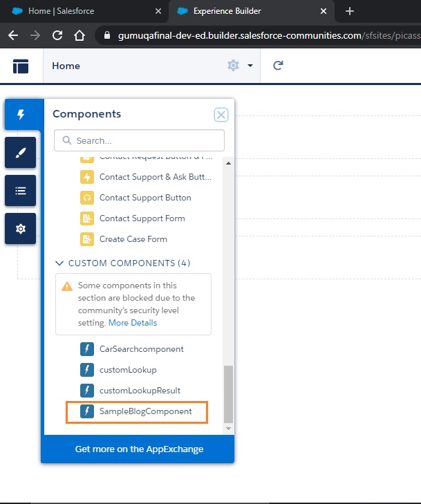Select the customLookup lightning icon
The height and width of the screenshot is (504, 421).
[87, 370]
